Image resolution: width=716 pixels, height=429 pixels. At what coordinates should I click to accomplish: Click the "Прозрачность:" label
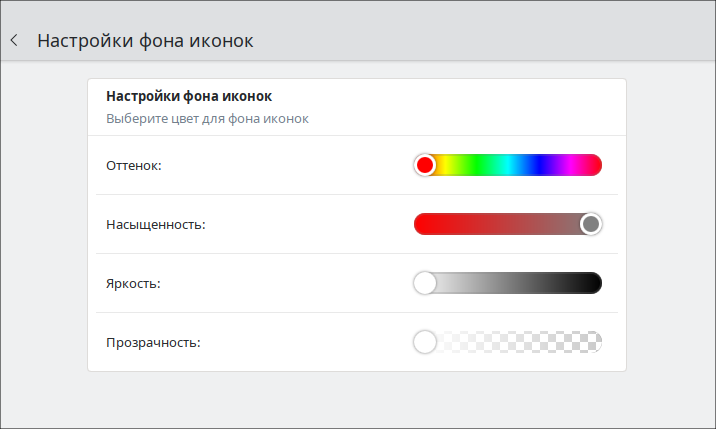coord(153,343)
